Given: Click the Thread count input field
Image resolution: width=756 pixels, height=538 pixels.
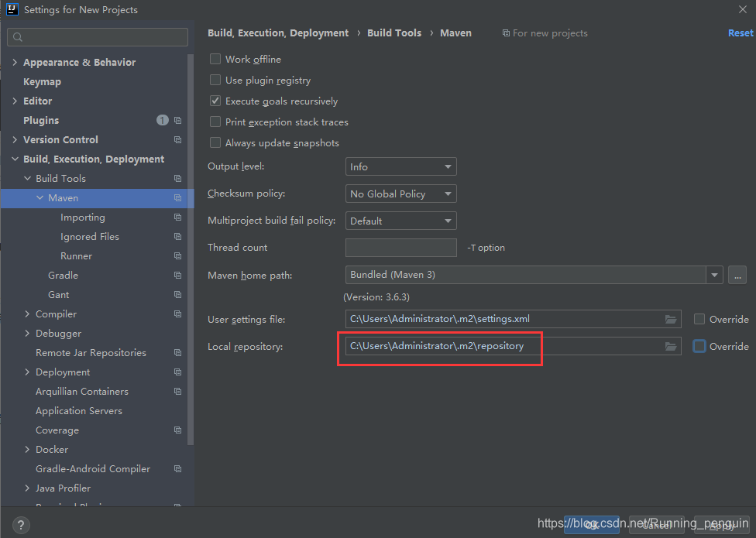Looking at the screenshot, I should (400, 248).
